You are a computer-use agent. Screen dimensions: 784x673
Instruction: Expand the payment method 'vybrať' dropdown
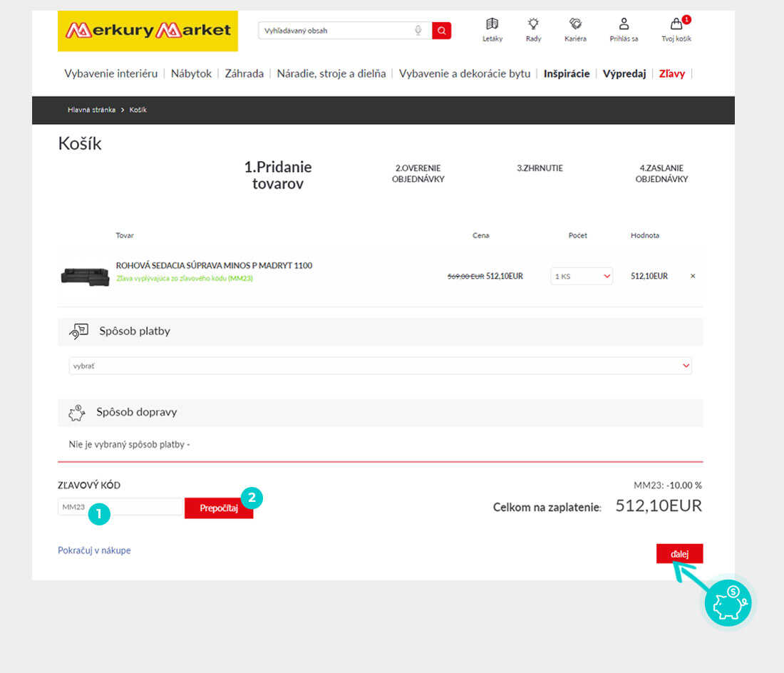pyautogui.click(x=380, y=366)
